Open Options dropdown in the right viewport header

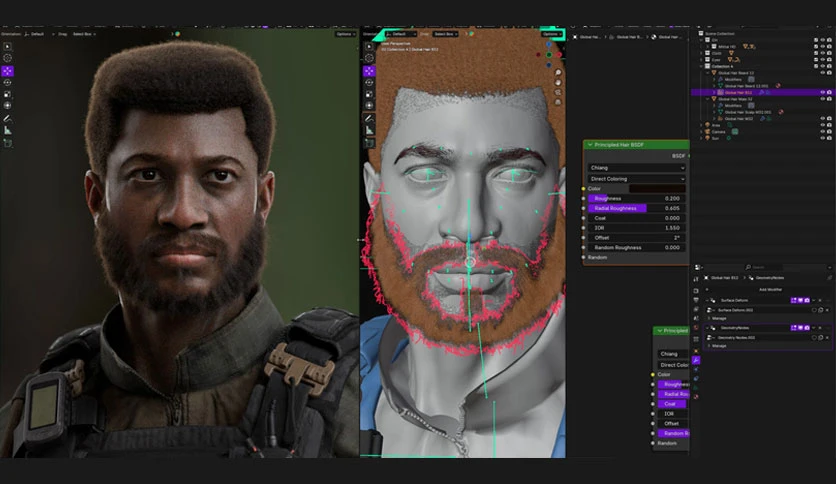[552, 34]
